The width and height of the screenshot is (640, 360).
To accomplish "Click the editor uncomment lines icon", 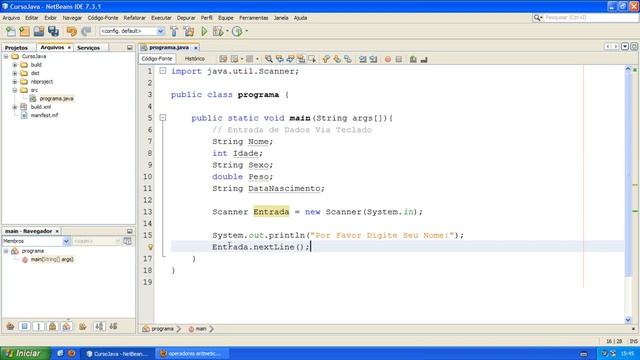I will coord(424,59).
